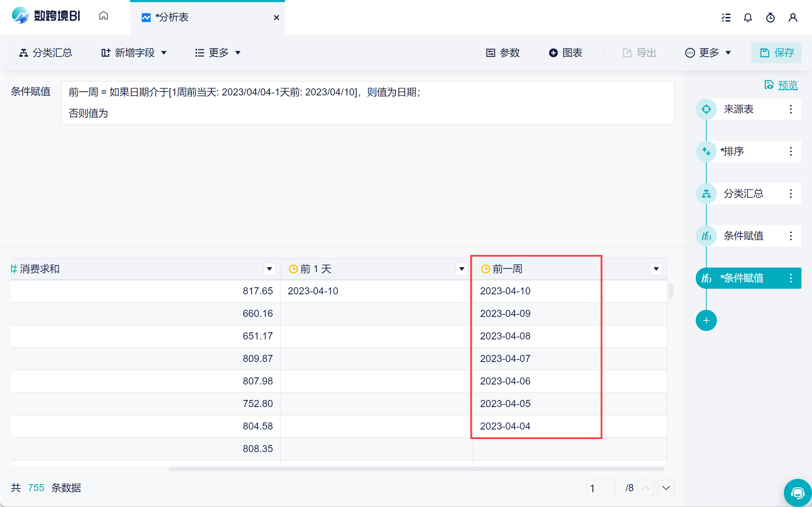The width and height of the screenshot is (812, 507).
Task: Click the plus add-step circle button
Action: [706, 320]
